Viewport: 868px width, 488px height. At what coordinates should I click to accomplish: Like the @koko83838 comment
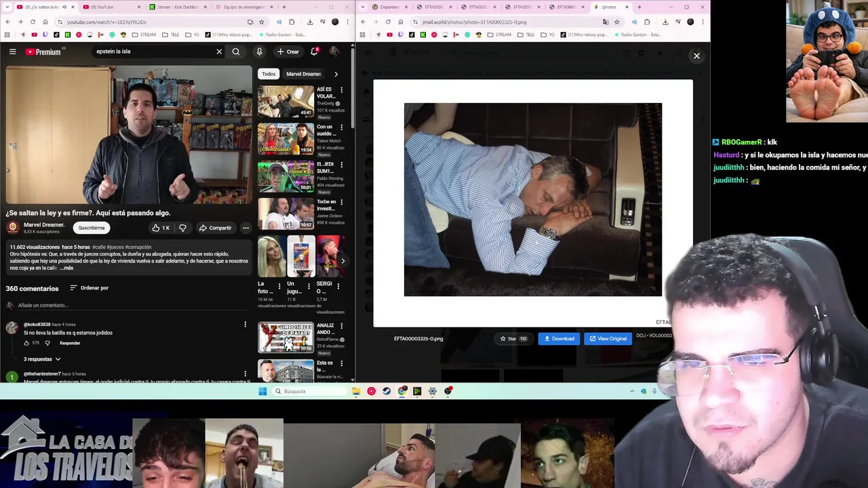(x=26, y=343)
